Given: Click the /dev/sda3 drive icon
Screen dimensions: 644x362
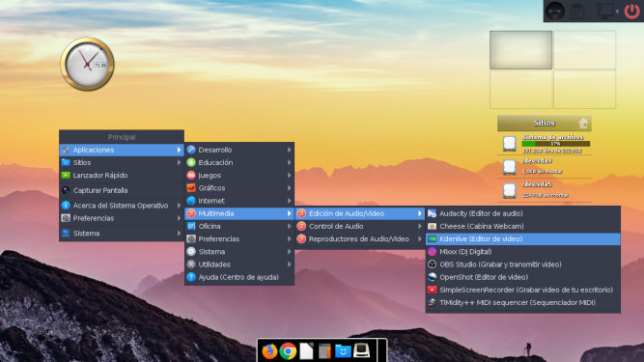Looking at the screenshot, I should tap(509, 167).
